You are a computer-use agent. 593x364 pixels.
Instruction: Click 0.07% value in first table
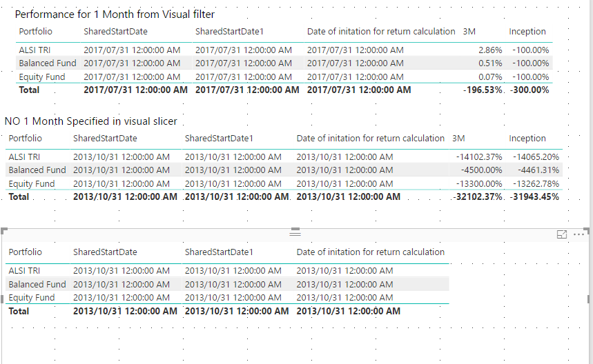490,77
